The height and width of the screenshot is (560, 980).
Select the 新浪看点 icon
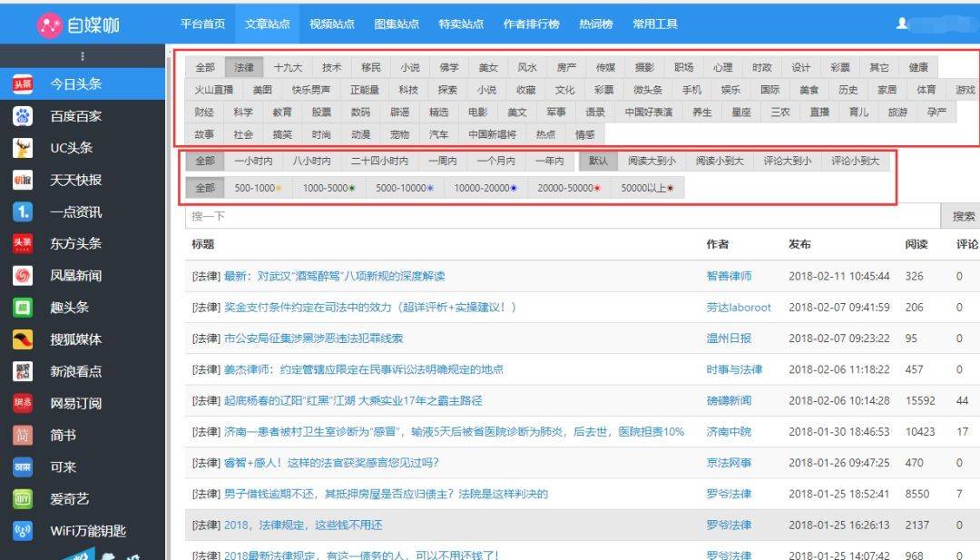click(23, 371)
